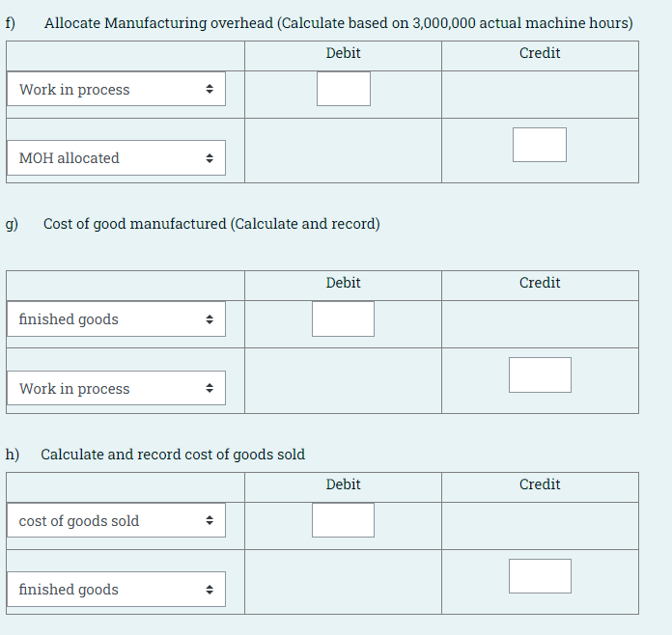
Task: Click the up-down arrow beside section f 'Work in process'
Action: 210,89
